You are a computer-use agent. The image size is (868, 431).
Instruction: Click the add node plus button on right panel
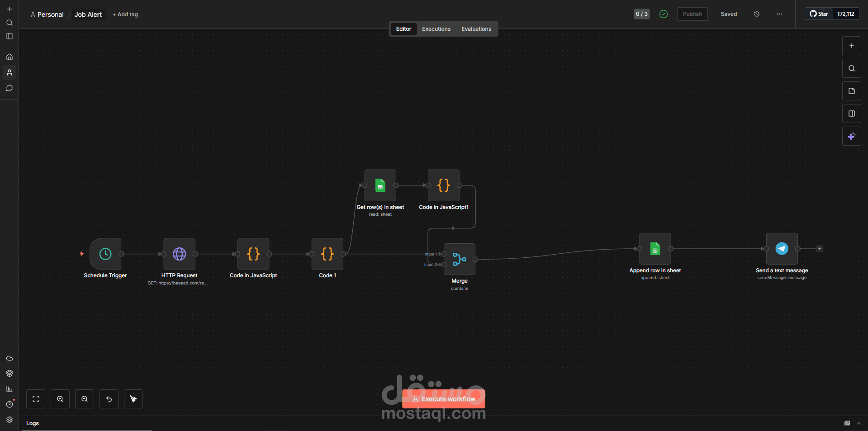852,46
